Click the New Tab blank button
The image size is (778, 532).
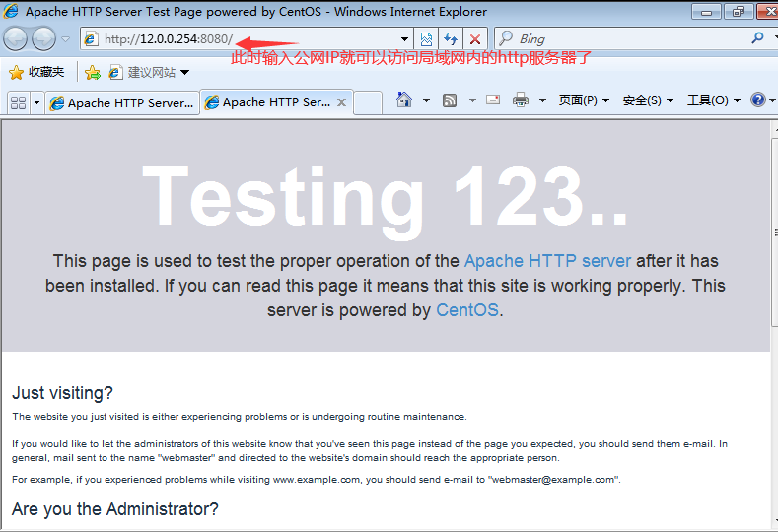(368, 102)
